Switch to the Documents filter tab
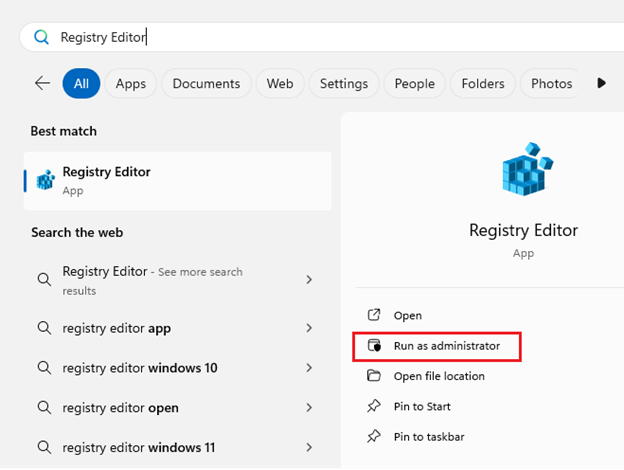The width and height of the screenshot is (624, 470). 206,83
